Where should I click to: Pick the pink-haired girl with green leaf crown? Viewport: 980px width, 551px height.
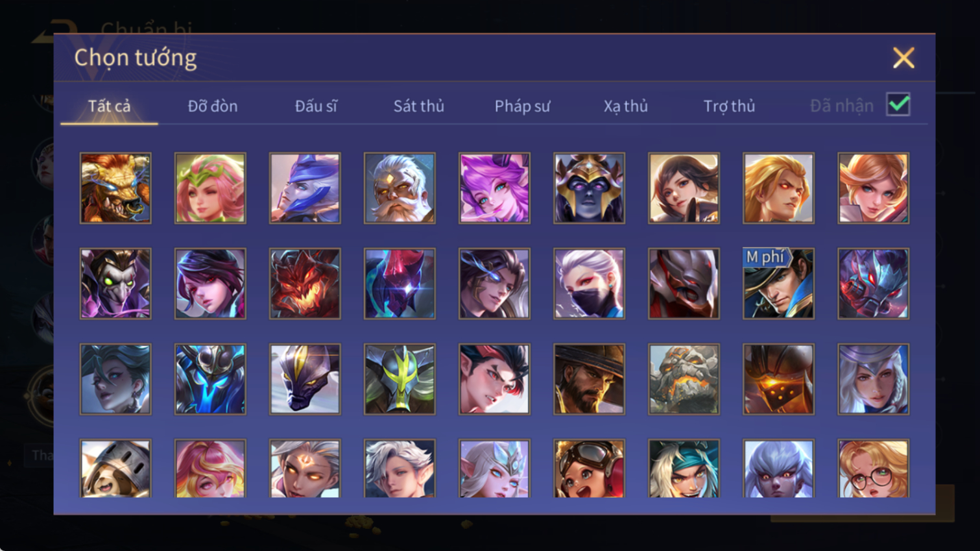tap(210, 188)
